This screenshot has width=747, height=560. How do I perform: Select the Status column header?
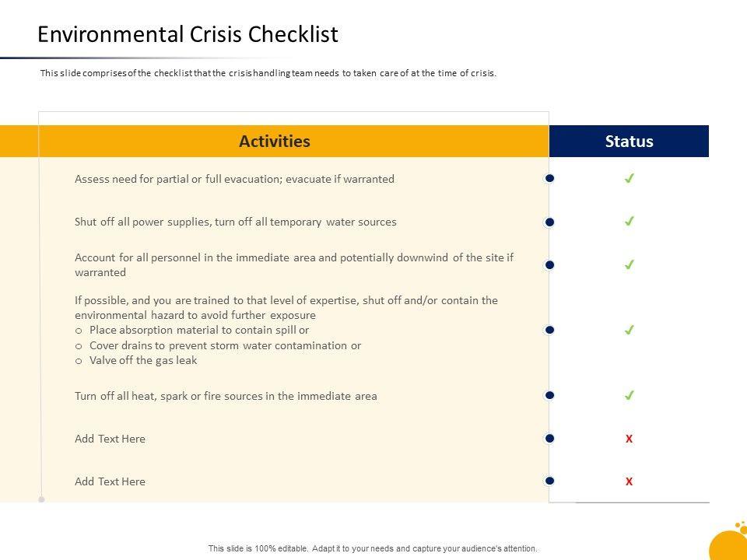click(629, 142)
